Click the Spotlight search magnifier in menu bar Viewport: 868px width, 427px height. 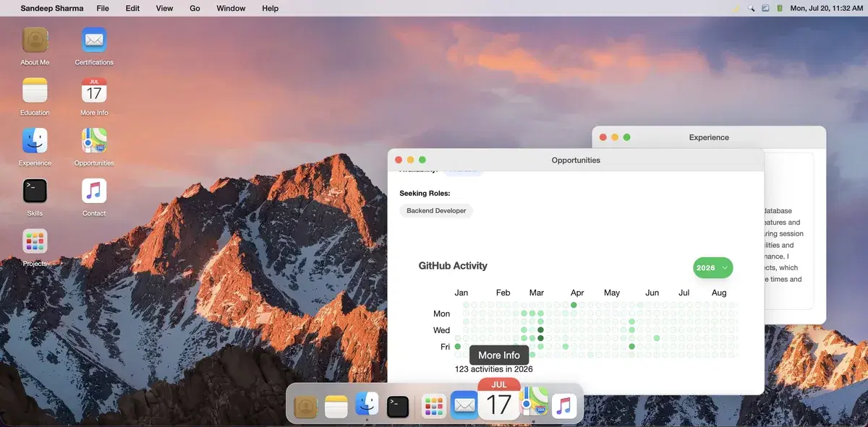pyautogui.click(x=752, y=8)
